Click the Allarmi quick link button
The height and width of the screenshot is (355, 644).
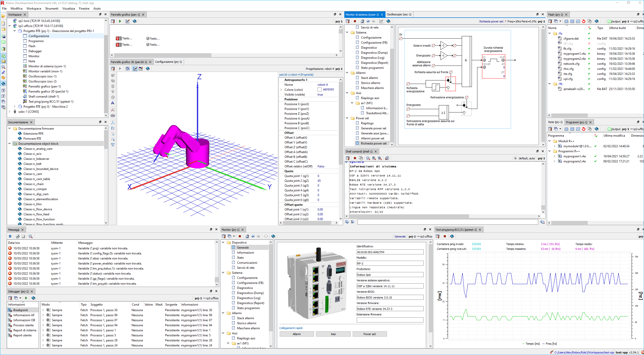297,334
